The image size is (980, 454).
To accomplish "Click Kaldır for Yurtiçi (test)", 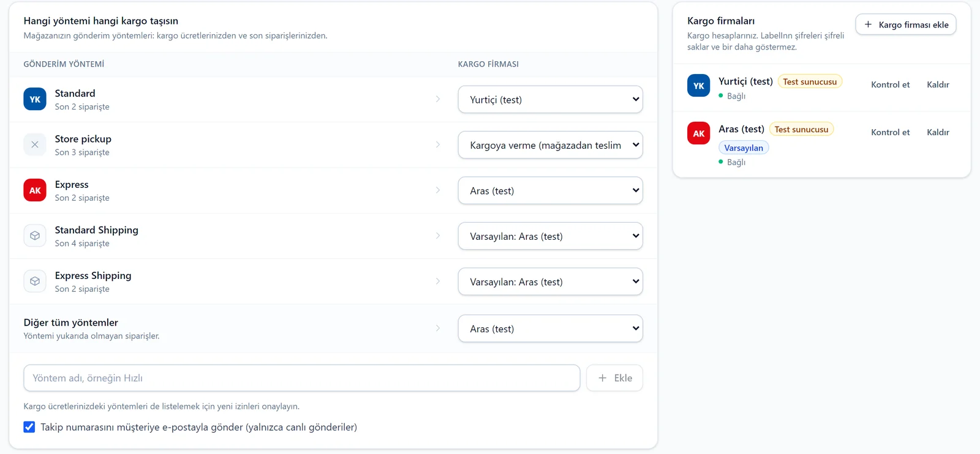I will tap(938, 84).
